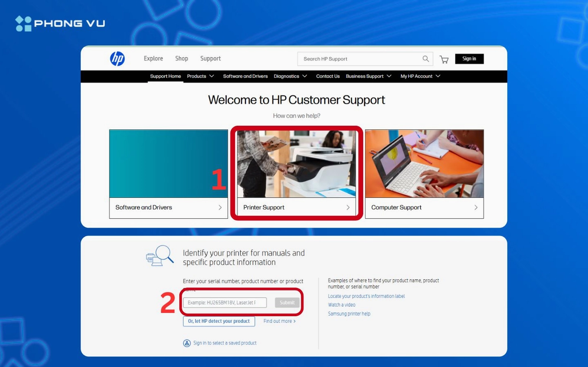The image size is (588, 367).
Task: Open the shopping cart
Action: (445, 59)
